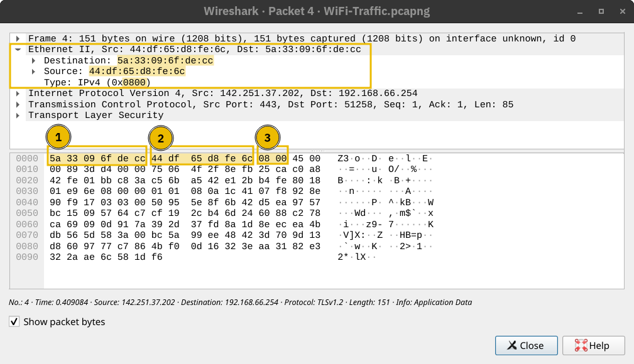Expand the Destination MAC address field
Screen dimensions: 634x364
34,61
